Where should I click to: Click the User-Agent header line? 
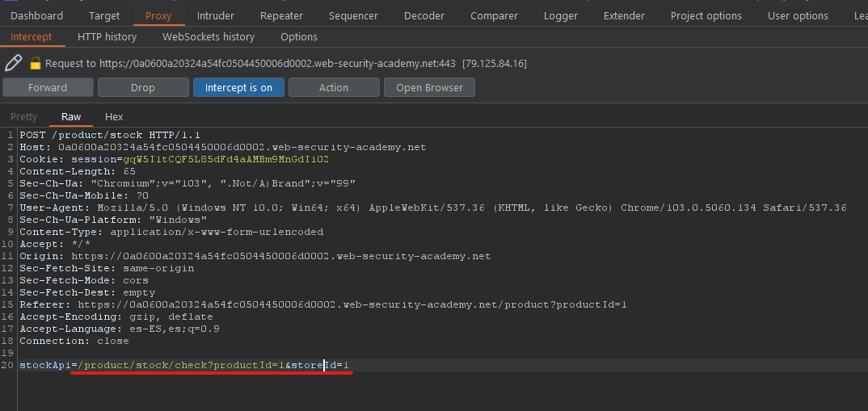coord(433,208)
